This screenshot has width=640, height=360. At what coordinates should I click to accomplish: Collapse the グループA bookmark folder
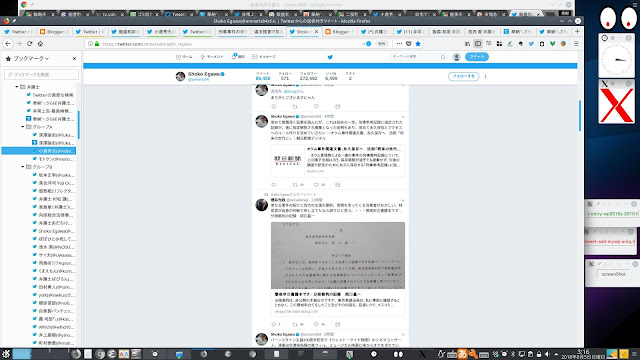(x=22, y=127)
